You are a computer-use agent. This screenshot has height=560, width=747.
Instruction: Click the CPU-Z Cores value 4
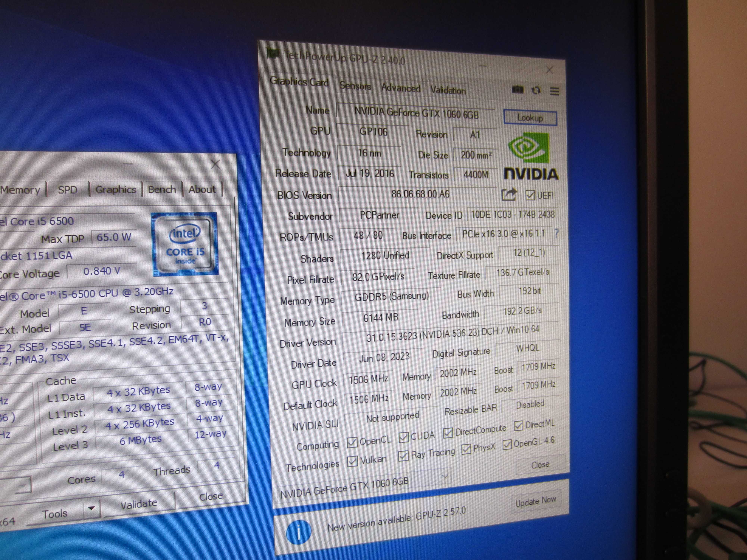[122, 474]
